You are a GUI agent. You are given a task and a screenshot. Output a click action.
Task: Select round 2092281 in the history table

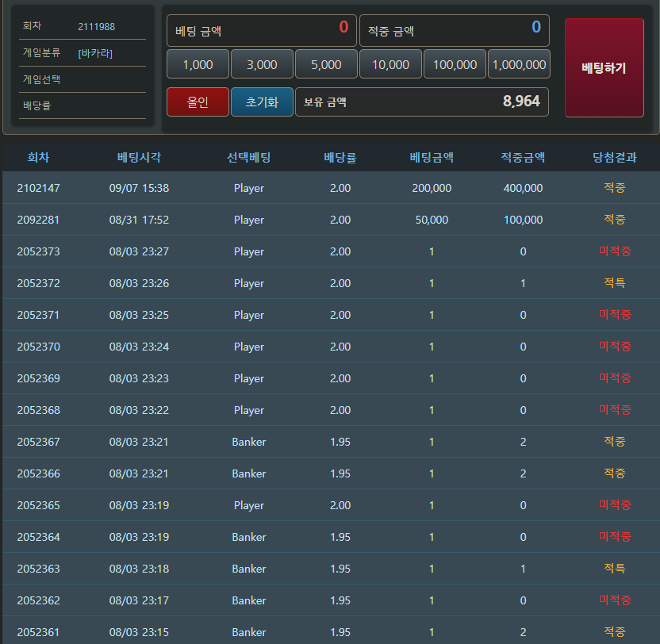pos(38,220)
